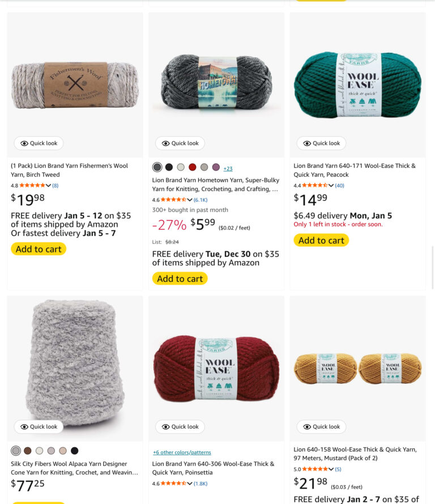Screen dimensions: 435x504
Task: Quick look the Mustard yarn two-pack
Action: coord(321,426)
